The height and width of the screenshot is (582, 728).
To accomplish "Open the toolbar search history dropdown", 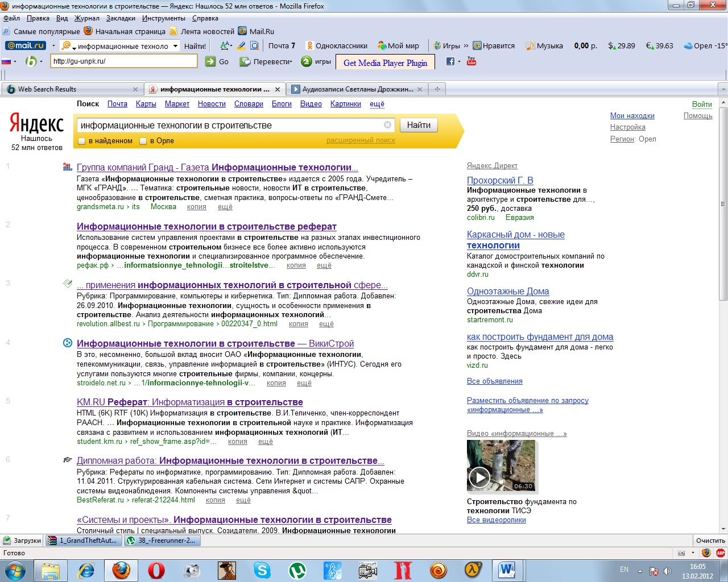I will [x=175, y=46].
